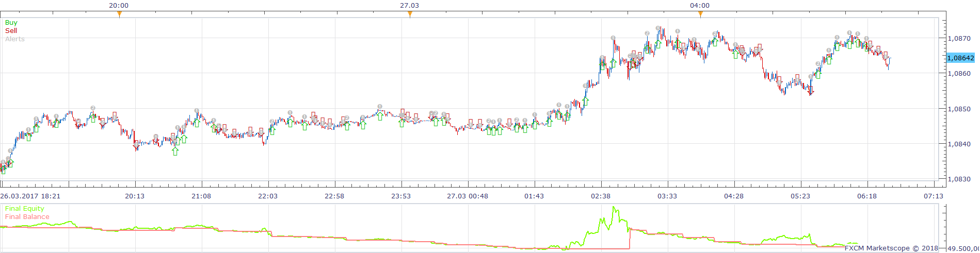Click the 1,0850 price axis label
The width and height of the screenshot is (980, 253).
(x=959, y=109)
